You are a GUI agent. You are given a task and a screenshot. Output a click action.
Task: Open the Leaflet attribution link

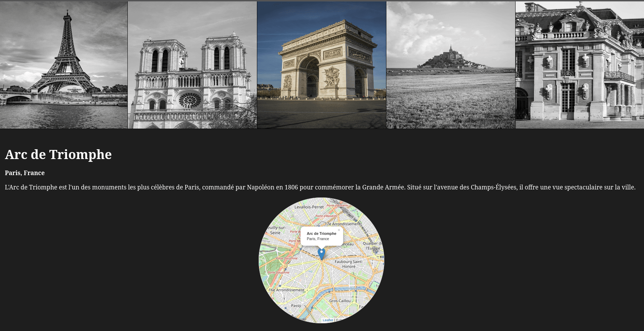click(327, 320)
